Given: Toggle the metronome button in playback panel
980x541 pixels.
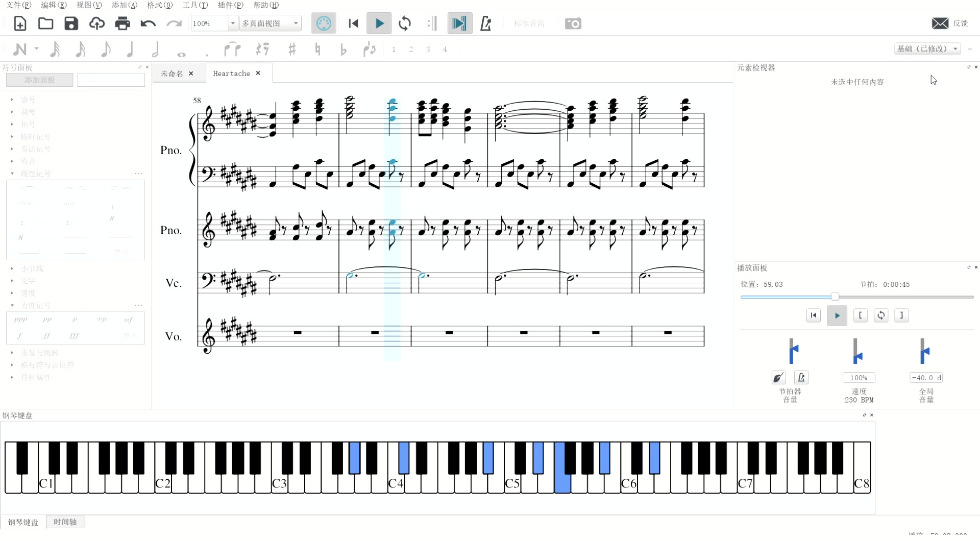Looking at the screenshot, I should click(x=801, y=378).
